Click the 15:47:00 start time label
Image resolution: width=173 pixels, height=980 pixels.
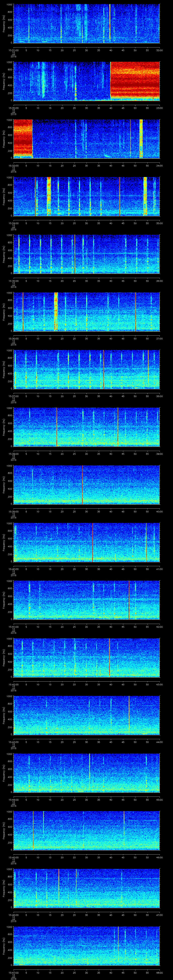coord(14,972)
